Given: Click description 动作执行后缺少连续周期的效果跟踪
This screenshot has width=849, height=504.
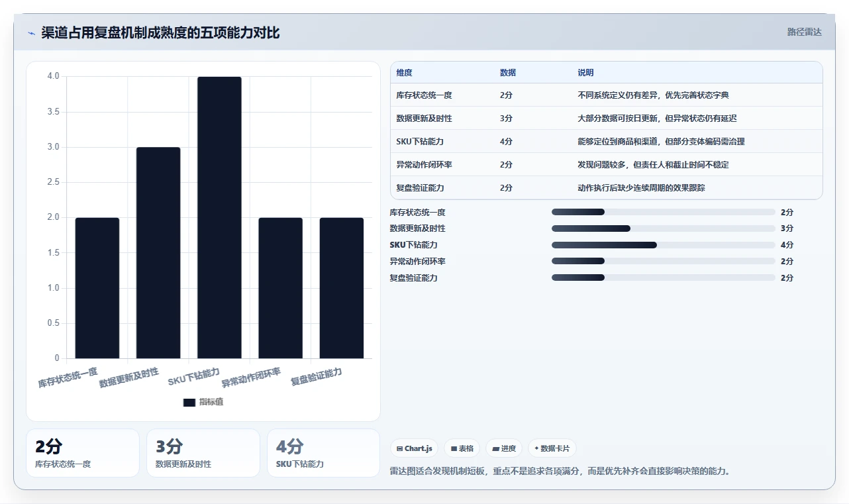Looking at the screenshot, I should click(x=641, y=188).
